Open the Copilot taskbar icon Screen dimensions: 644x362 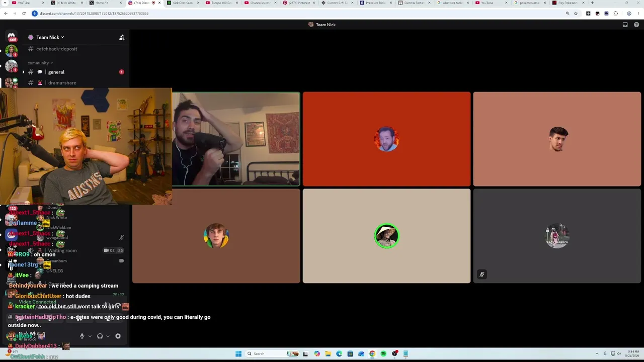pos(316,353)
